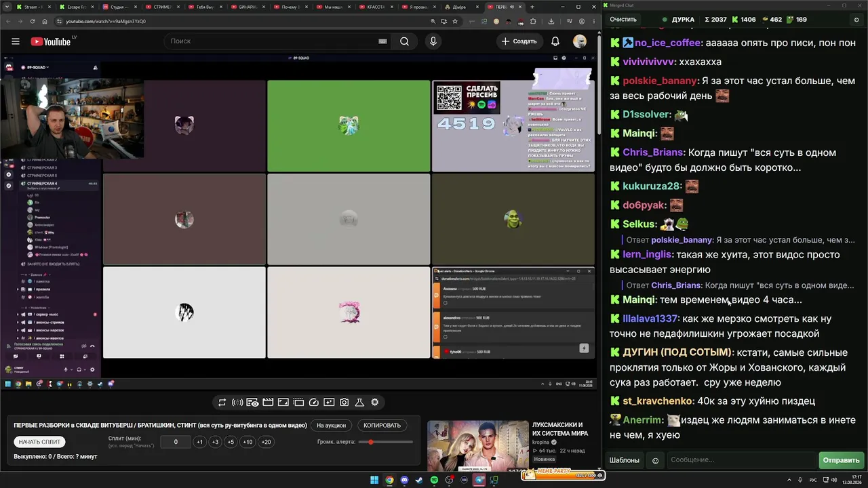
Task: Open Spotify from the taskbar
Action: tap(434, 480)
